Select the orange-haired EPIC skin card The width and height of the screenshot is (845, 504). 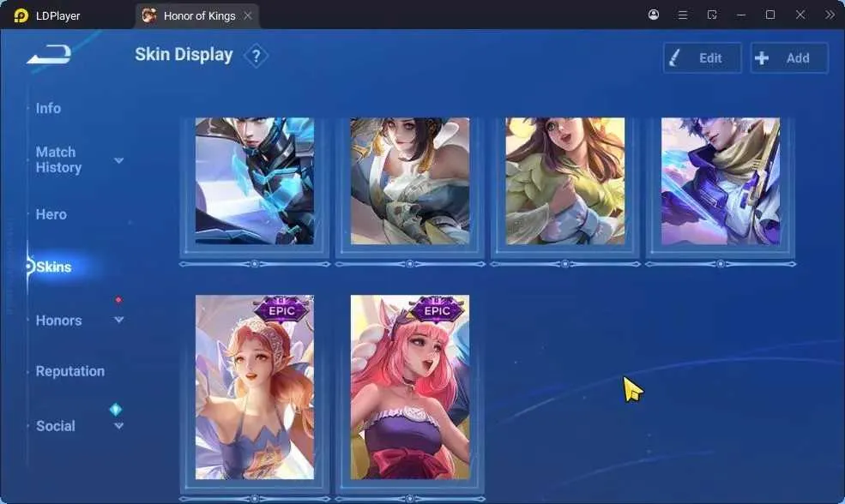(255, 387)
